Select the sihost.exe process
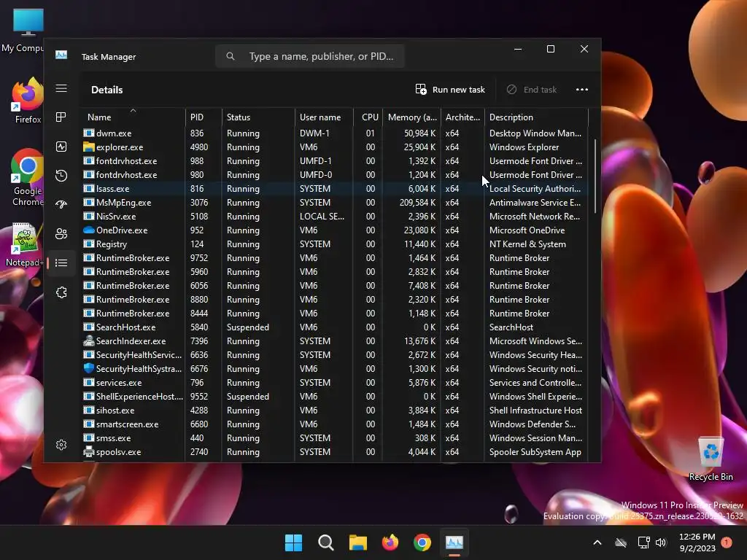 336,410
